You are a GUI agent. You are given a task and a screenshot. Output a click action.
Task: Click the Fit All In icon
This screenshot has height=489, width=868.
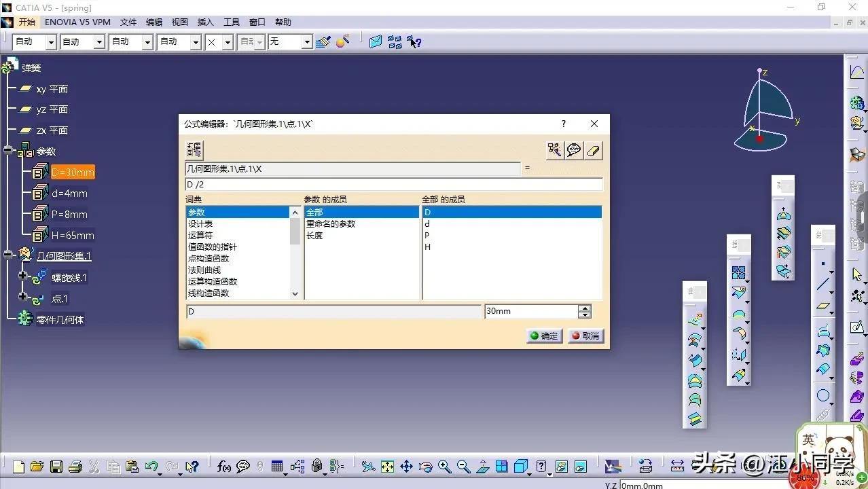[388, 467]
